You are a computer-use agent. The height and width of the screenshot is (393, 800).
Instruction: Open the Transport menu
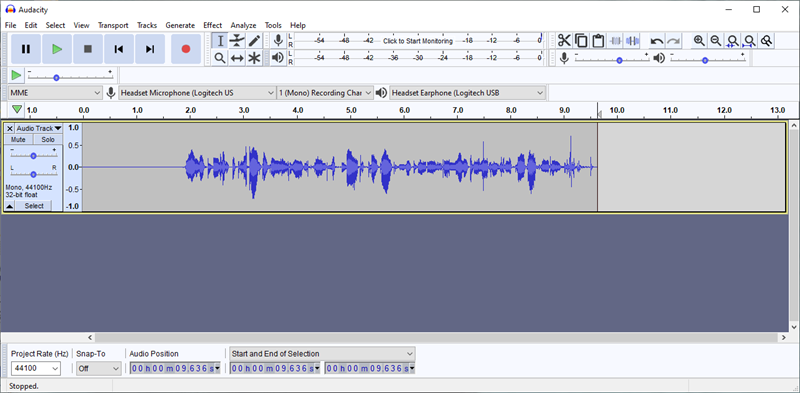[113, 25]
